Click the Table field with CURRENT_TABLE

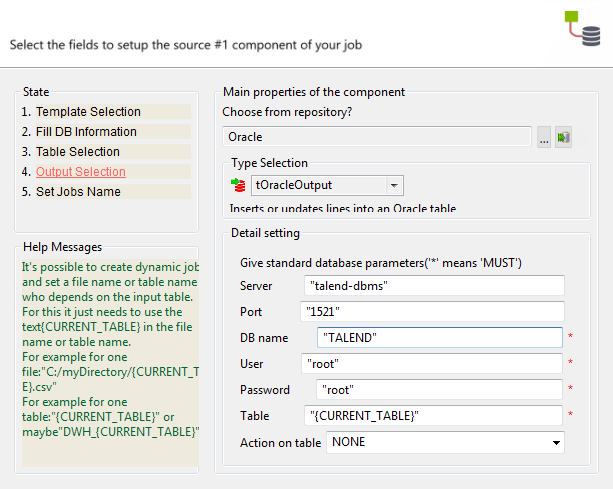pyautogui.click(x=433, y=415)
